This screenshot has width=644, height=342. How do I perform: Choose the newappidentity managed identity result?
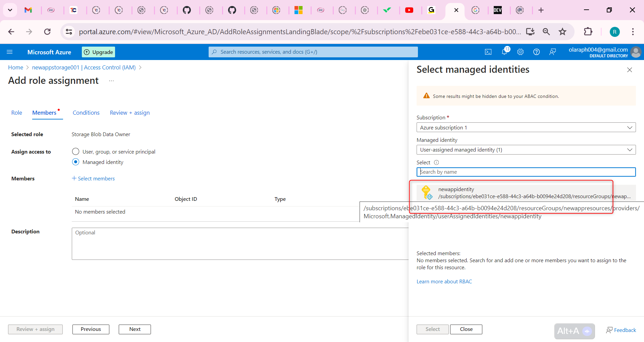[526, 193]
